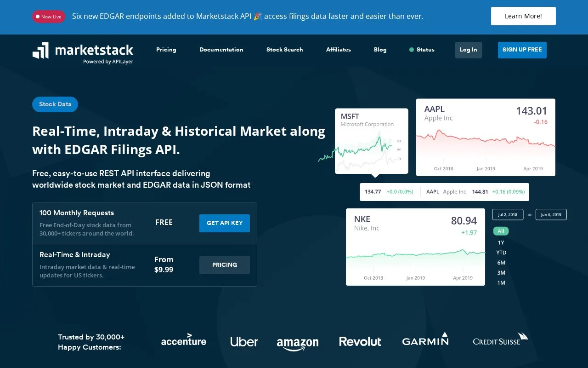Click the AAPL 144.81 ticker entry

pyautogui.click(x=475, y=192)
